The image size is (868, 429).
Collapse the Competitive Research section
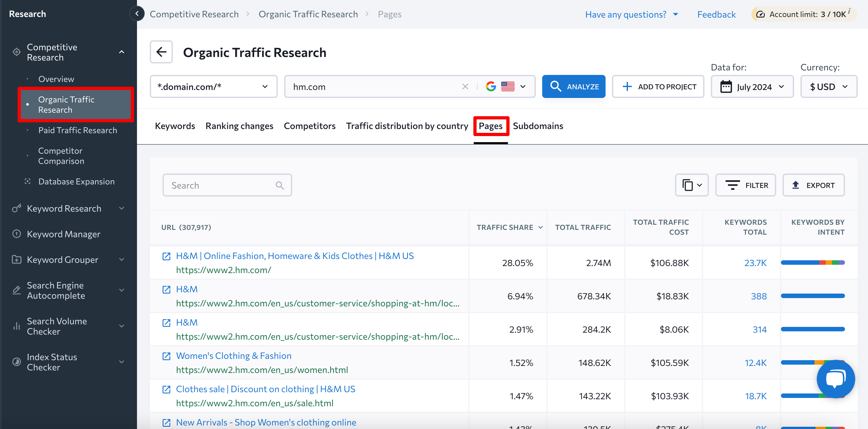[122, 52]
